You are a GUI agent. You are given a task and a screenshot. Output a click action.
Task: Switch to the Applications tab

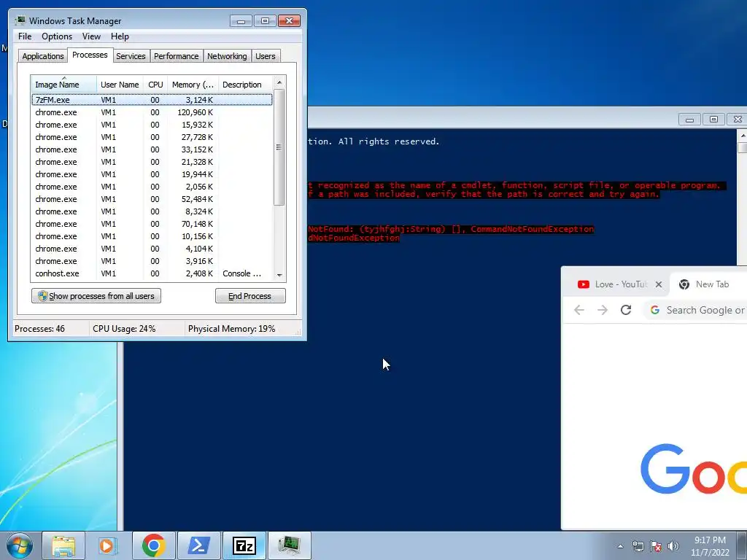[x=43, y=56]
